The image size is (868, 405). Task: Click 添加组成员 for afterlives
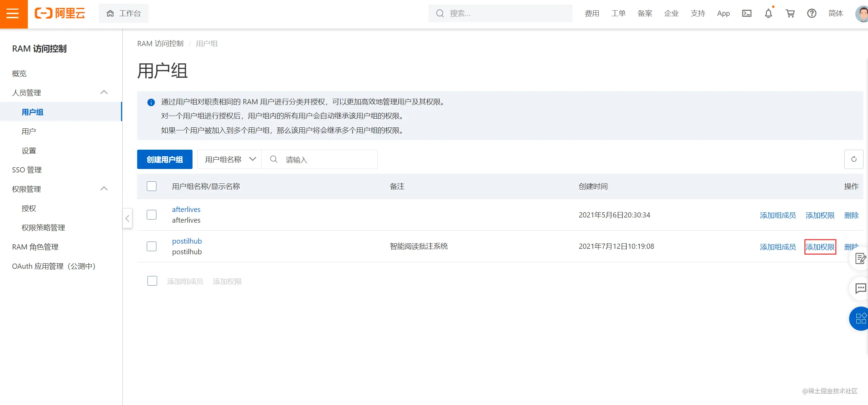pyautogui.click(x=778, y=215)
